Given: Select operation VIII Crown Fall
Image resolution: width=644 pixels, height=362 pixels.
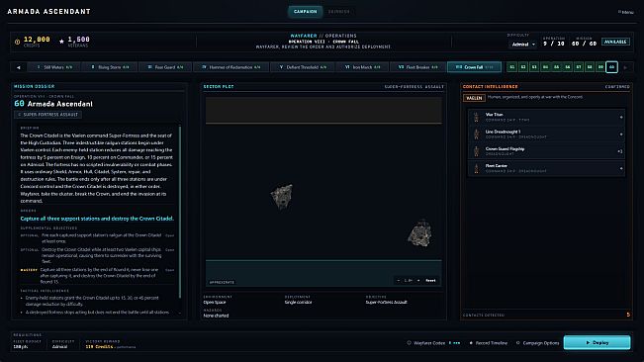Looking at the screenshot, I should pos(474,67).
